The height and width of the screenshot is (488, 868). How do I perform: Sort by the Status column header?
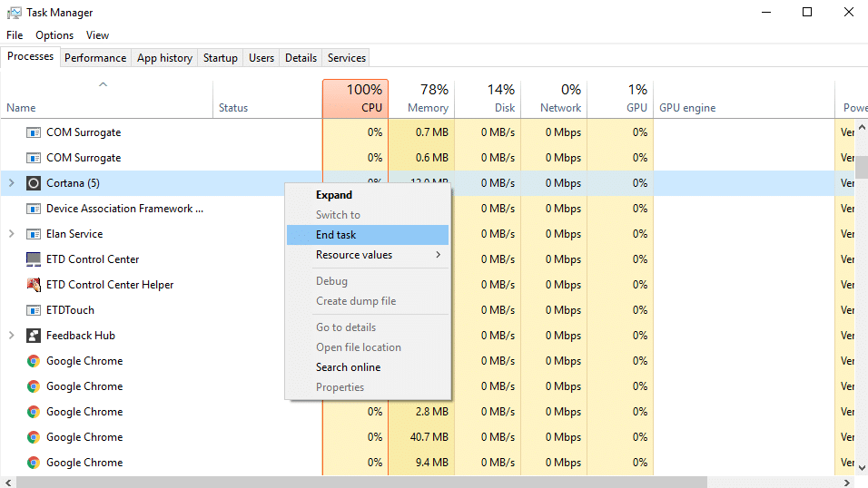pyautogui.click(x=267, y=99)
